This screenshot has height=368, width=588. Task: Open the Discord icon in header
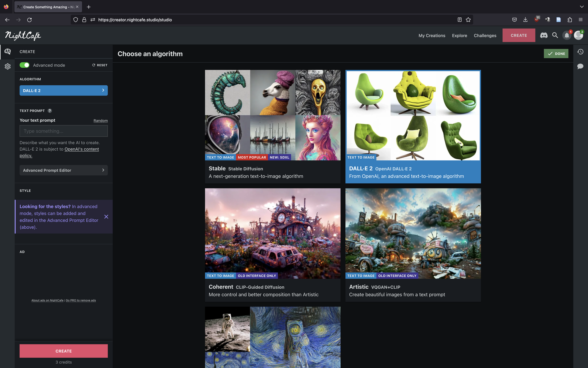(x=544, y=36)
